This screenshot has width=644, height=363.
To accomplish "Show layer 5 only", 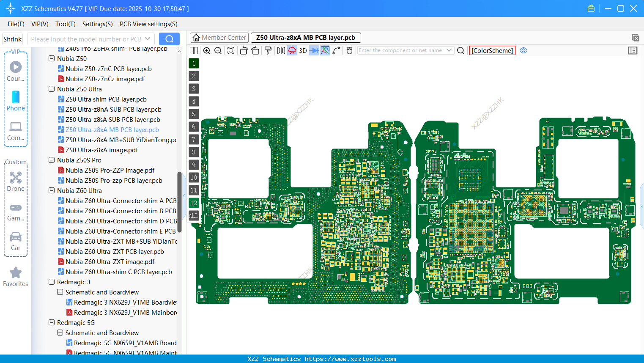I will pos(194,114).
